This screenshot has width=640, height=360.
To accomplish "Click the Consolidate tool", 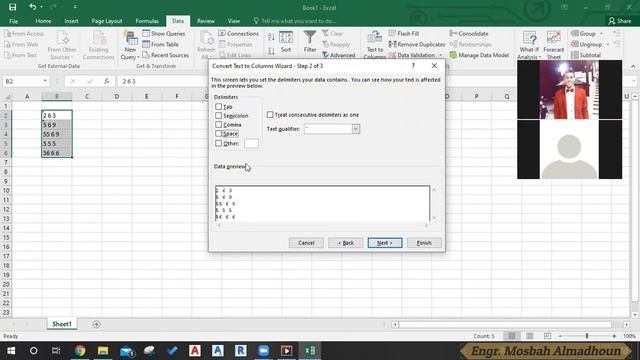I will pos(469,33).
